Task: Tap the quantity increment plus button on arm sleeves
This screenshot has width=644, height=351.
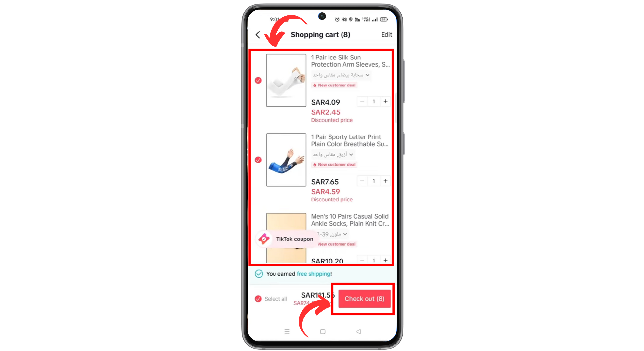Action: [x=385, y=101]
